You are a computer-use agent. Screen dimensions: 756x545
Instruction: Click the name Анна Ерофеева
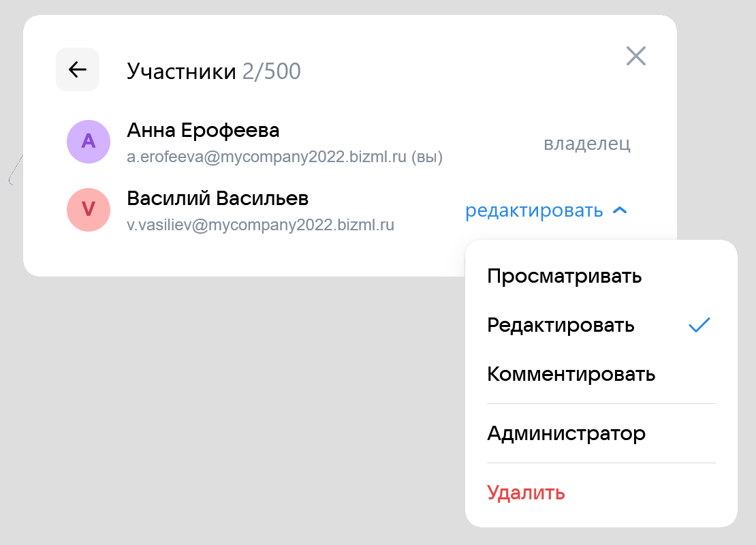click(x=203, y=130)
